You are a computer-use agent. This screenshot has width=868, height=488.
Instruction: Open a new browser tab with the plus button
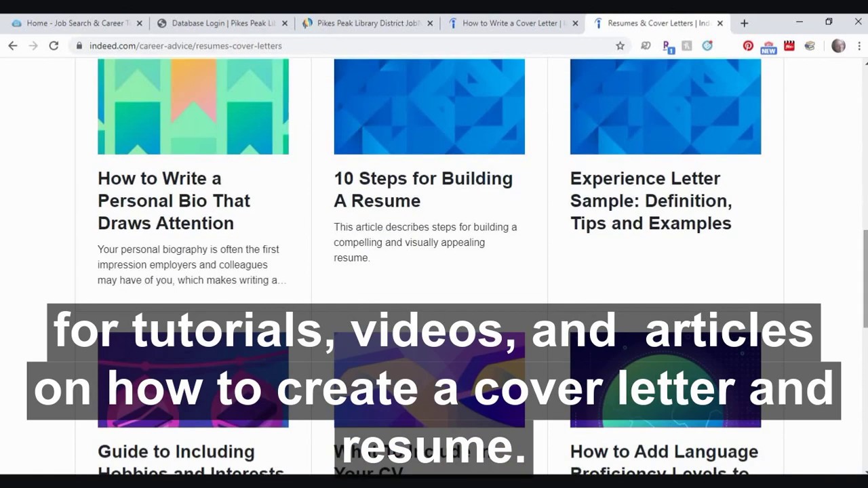(x=744, y=23)
